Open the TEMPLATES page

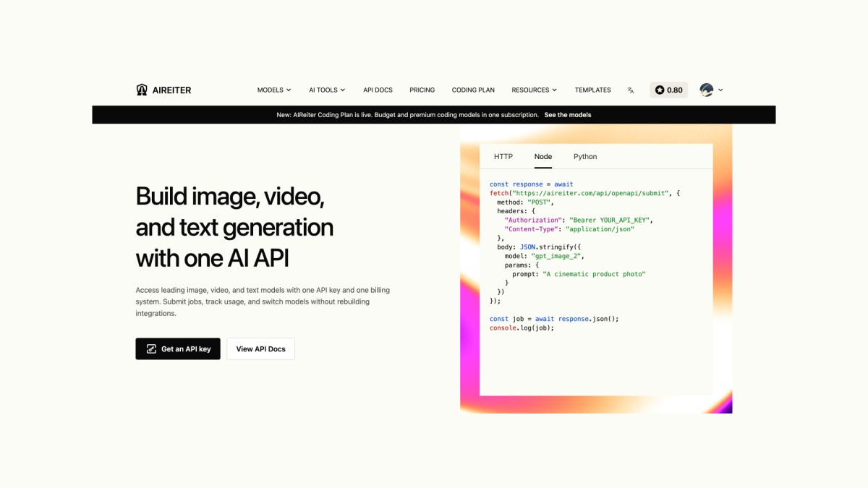click(x=593, y=90)
